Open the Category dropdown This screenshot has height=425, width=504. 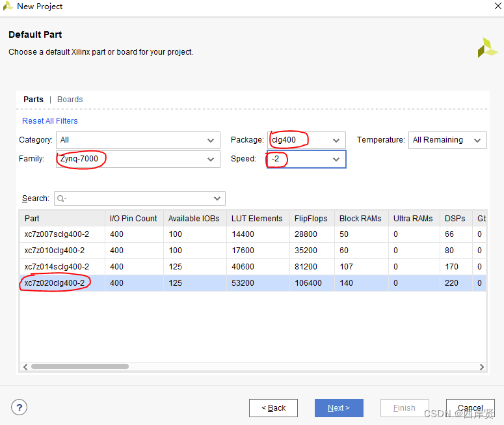point(138,140)
